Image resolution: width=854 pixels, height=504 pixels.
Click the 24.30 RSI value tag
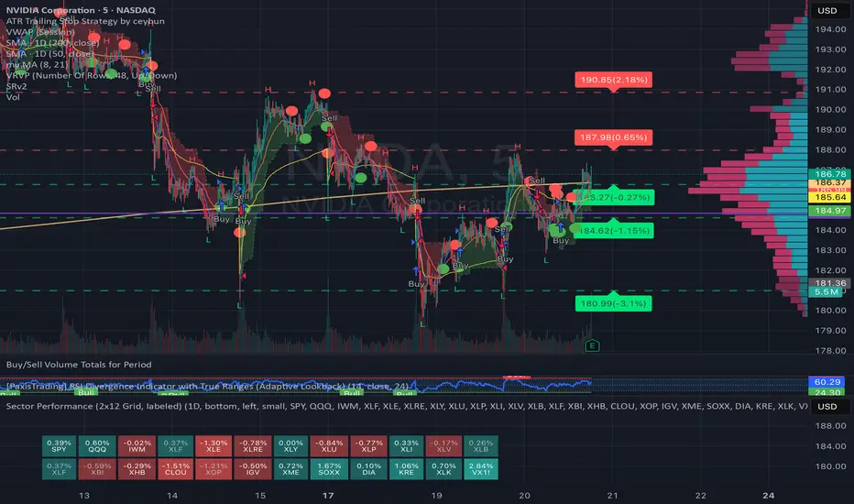tap(827, 392)
